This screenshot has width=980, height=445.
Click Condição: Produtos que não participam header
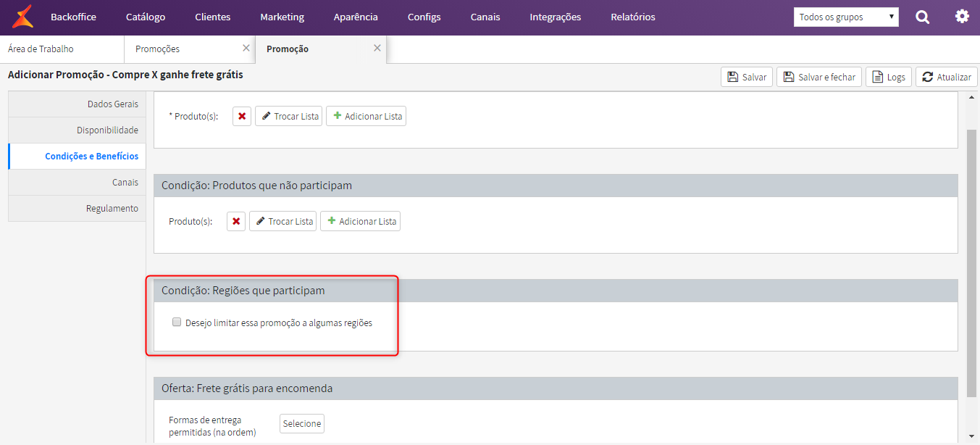(x=556, y=186)
